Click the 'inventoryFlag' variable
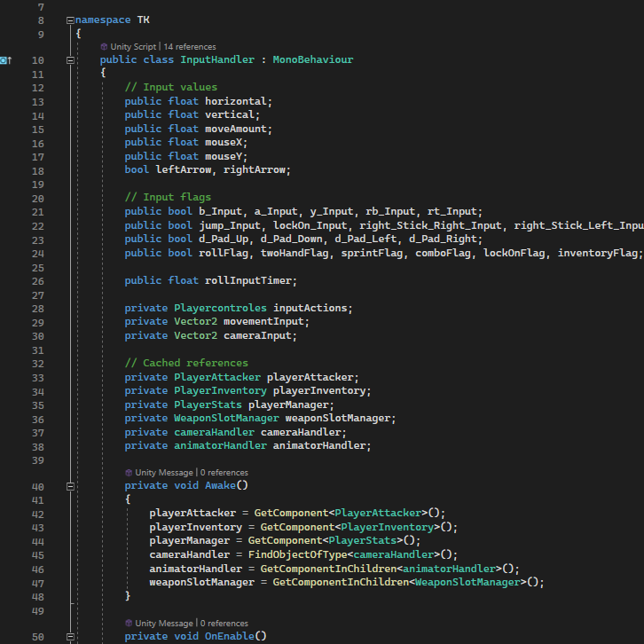The image size is (644, 644). pyautogui.click(x=598, y=253)
